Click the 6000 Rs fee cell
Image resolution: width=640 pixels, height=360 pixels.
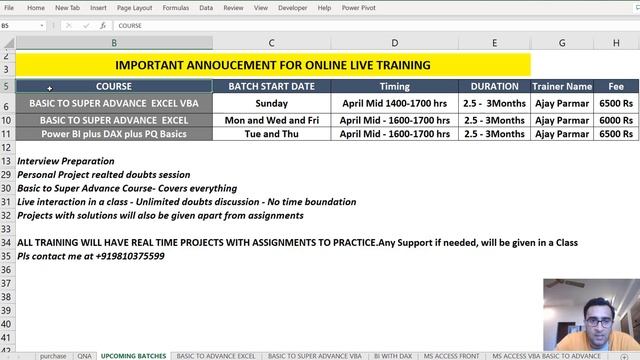pyautogui.click(x=616, y=120)
